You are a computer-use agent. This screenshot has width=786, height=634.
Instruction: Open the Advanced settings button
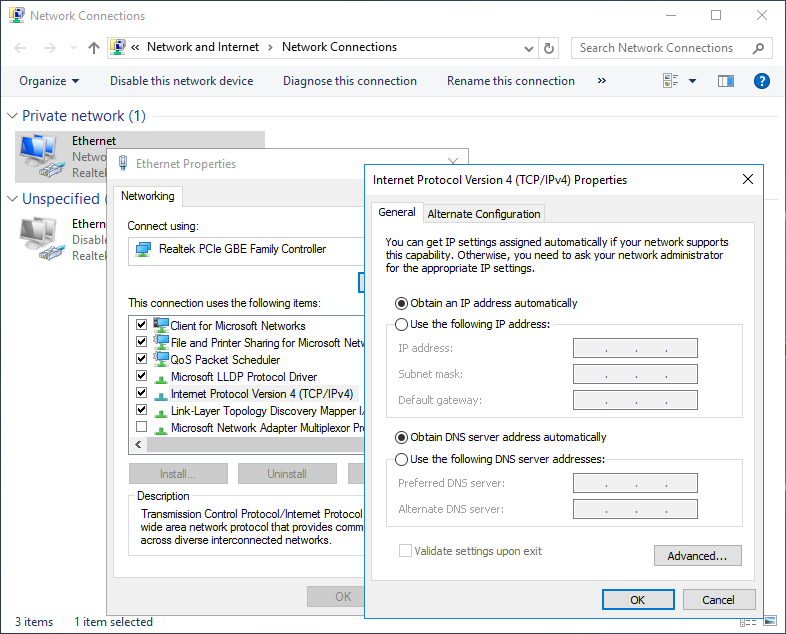[697, 556]
